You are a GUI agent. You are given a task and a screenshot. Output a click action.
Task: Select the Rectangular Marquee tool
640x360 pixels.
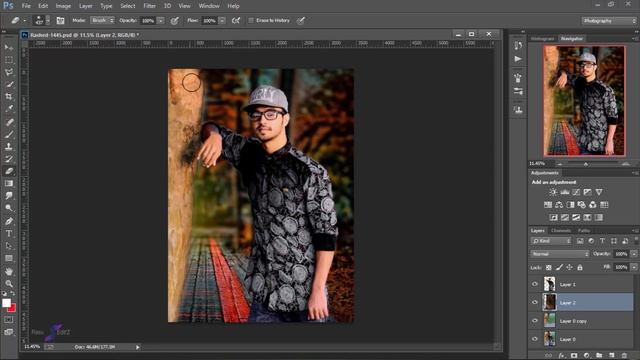(x=9, y=60)
